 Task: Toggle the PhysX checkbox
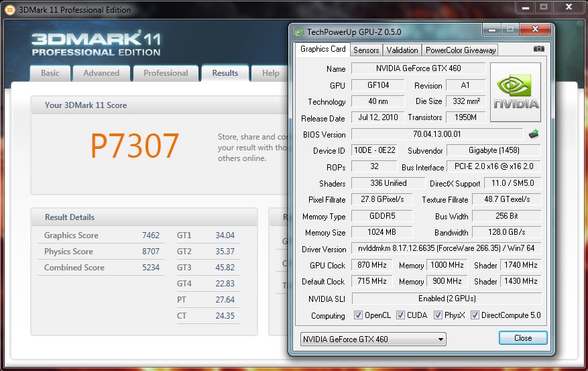[438, 315]
